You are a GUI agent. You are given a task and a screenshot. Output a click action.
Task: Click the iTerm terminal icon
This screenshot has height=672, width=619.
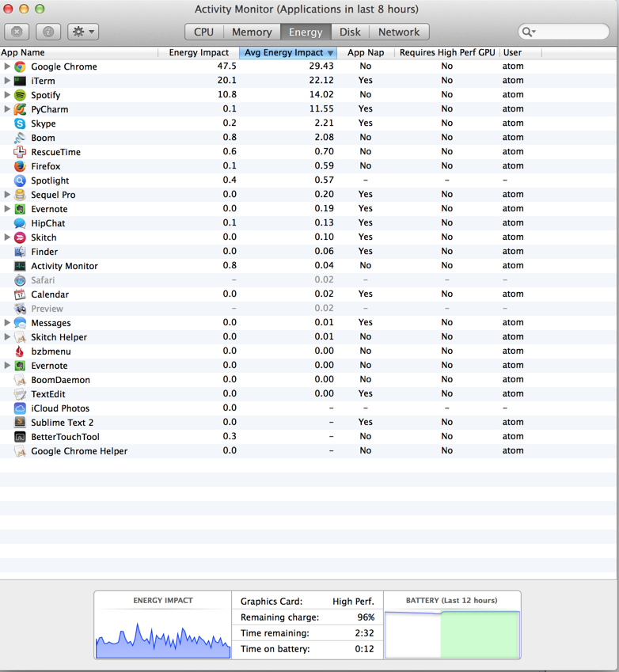pyautogui.click(x=20, y=81)
